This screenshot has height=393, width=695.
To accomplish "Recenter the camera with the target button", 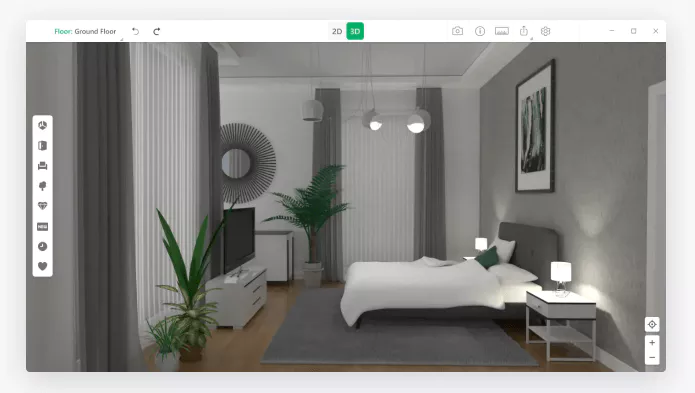I will 652,324.
